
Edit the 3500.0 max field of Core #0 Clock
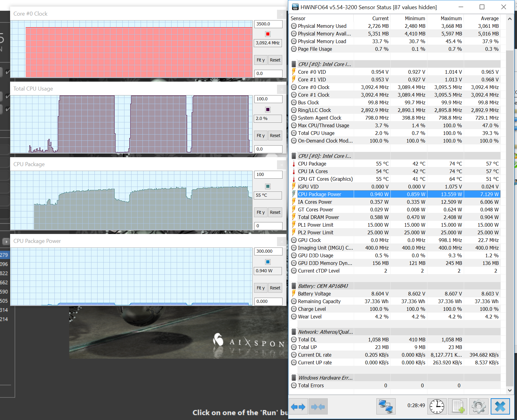click(x=268, y=24)
